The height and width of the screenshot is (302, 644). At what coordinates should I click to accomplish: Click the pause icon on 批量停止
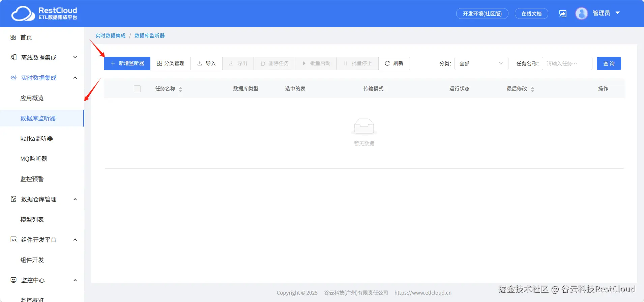[346, 63]
